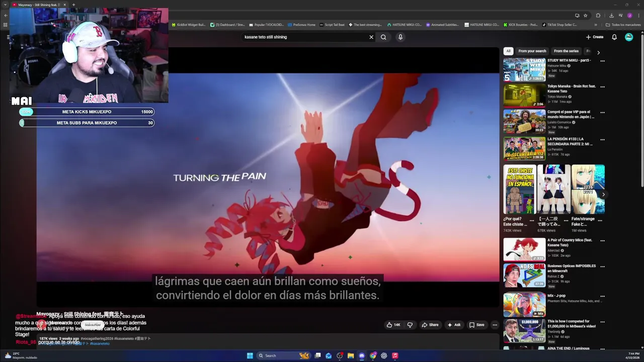Open Compré el pase VIP video
The width and height of the screenshot is (644, 362).
[x=524, y=122]
